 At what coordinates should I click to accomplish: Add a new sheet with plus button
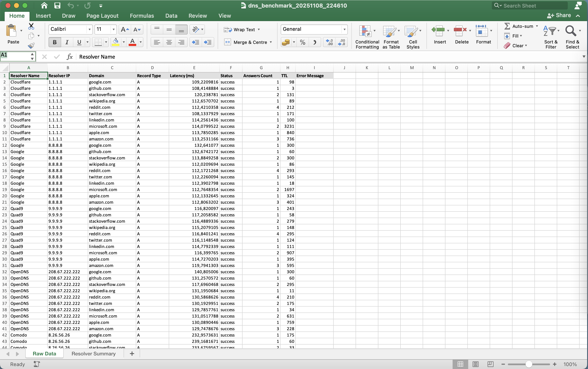(x=132, y=354)
